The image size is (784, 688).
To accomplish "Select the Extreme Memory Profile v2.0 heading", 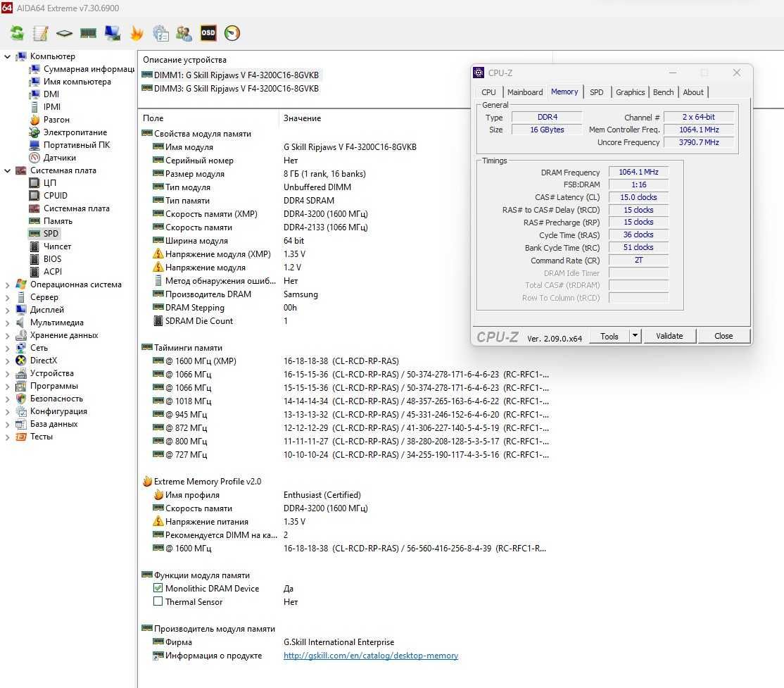I will tap(202, 482).
